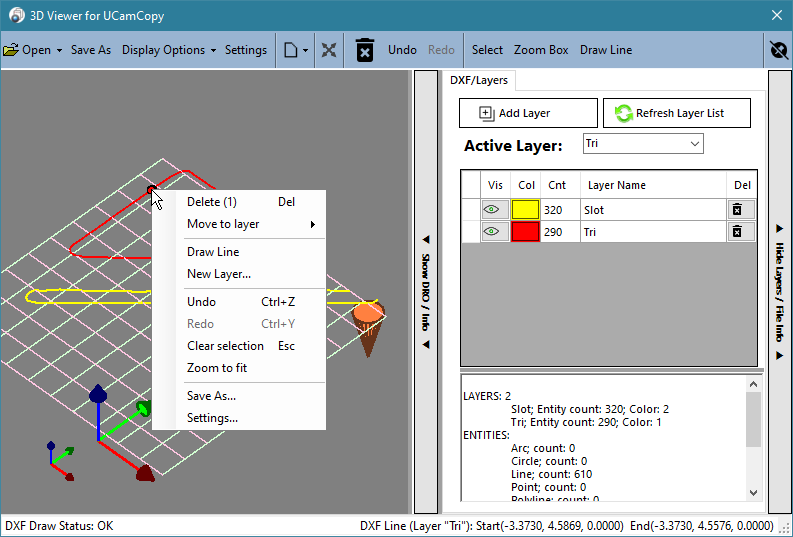Expand the Open dropdown arrow

click(59, 51)
